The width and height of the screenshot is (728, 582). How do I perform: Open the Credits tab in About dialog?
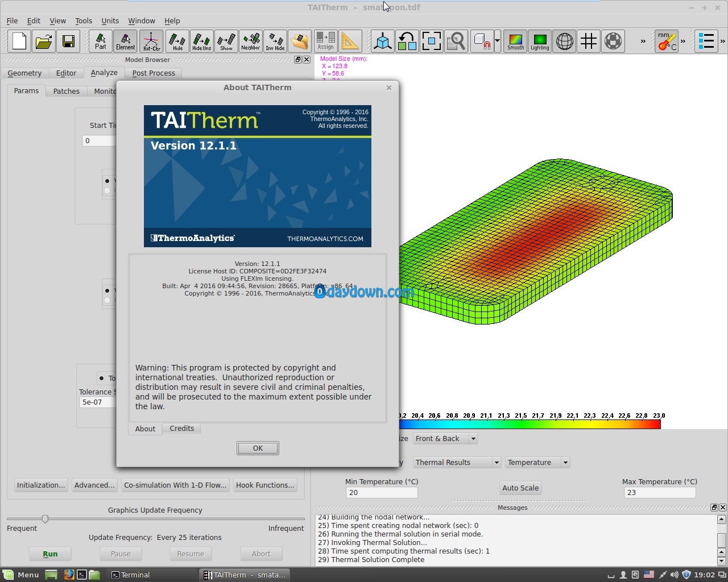click(182, 429)
